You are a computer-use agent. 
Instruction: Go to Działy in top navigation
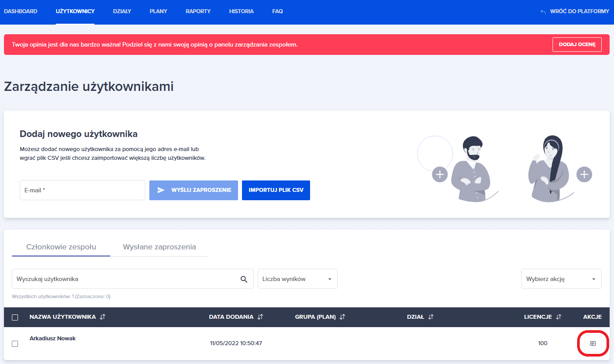[x=122, y=11]
